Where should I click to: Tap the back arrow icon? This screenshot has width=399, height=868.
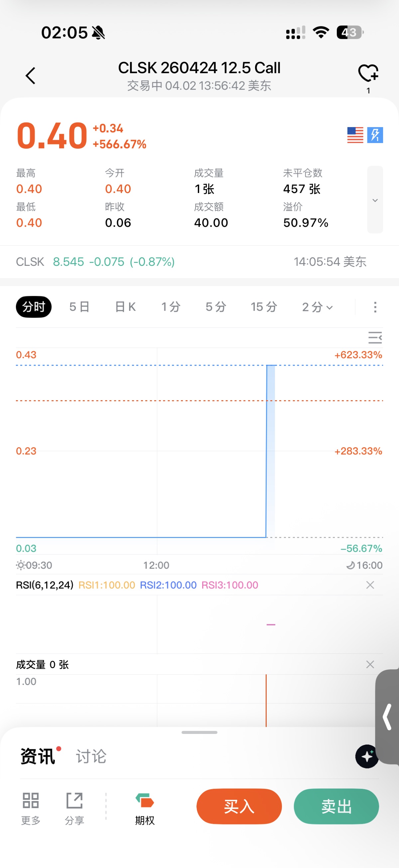[30, 76]
